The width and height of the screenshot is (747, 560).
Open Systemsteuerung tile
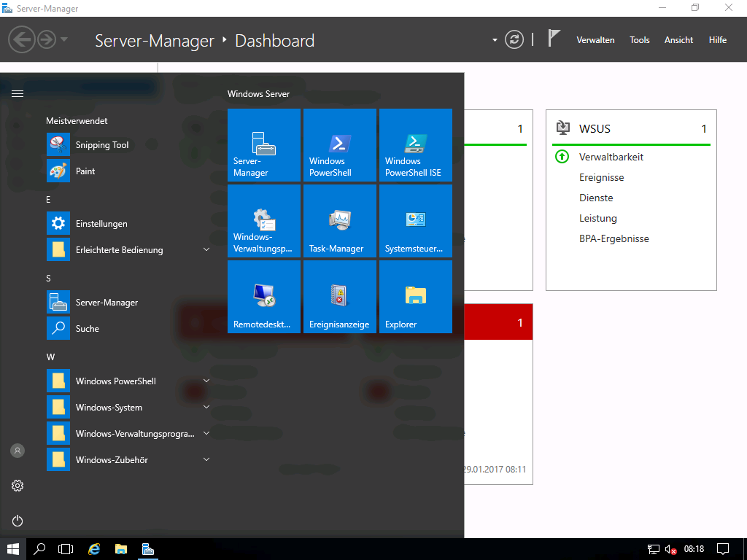(x=415, y=221)
